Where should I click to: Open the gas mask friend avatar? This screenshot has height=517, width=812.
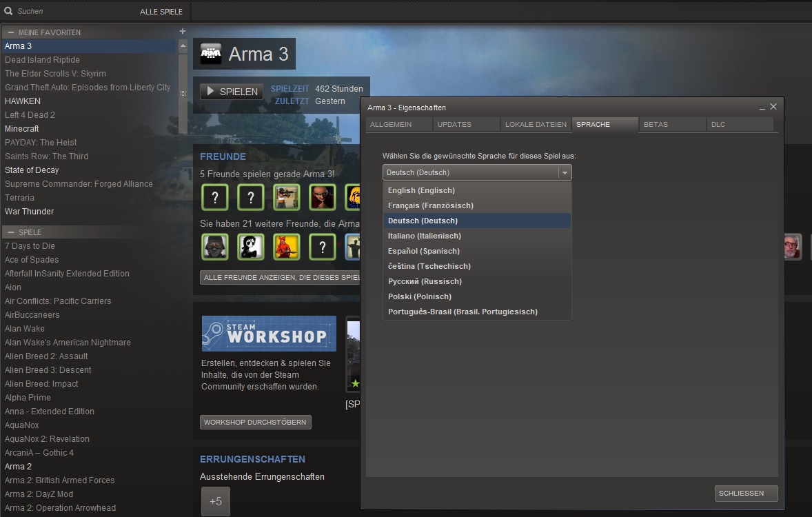tap(215, 247)
